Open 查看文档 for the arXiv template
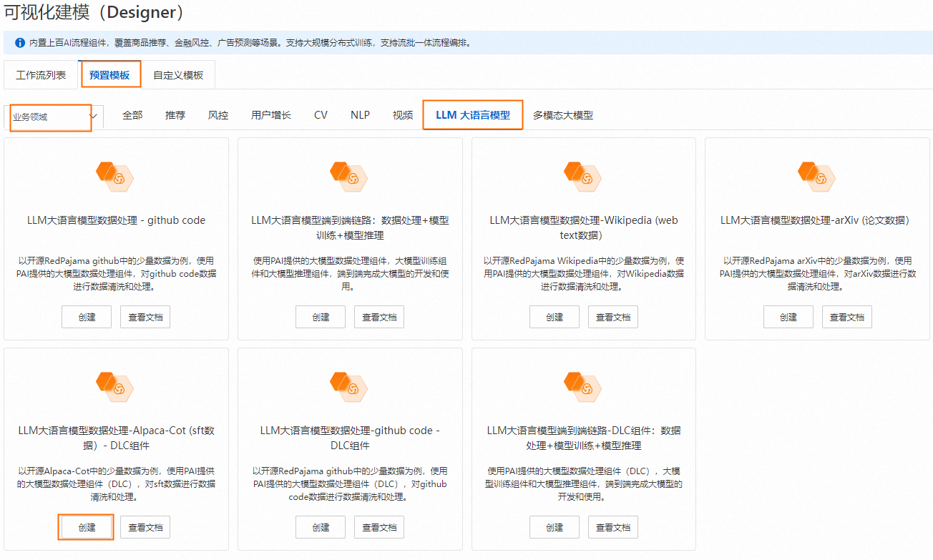Screen dimensions: 933x560 click(847, 317)
